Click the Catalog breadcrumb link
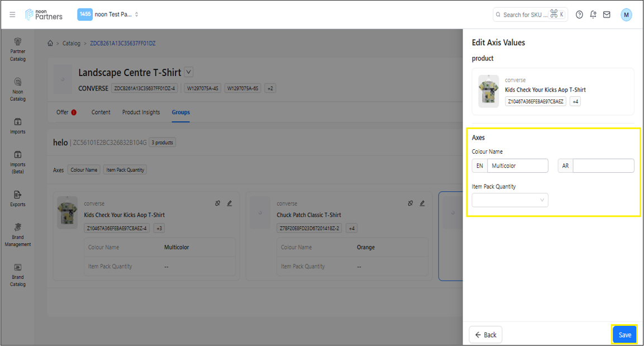644x346 pixels. 71,44
